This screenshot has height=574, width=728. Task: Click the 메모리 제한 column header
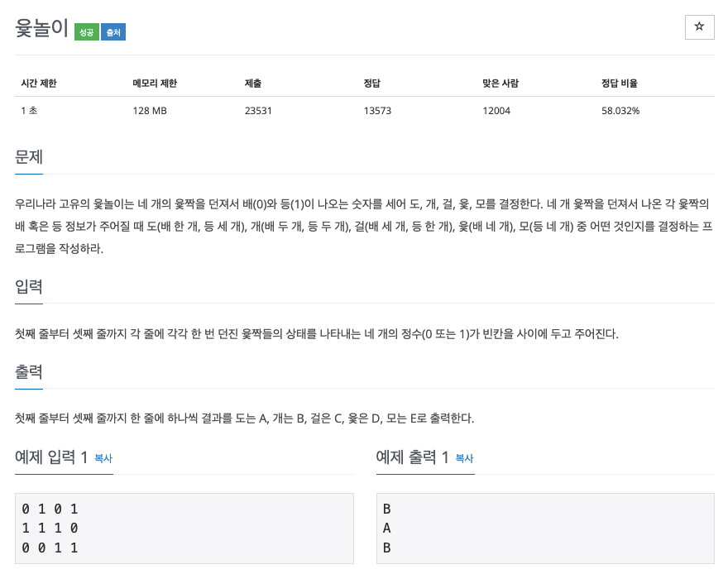coord(155,83)
